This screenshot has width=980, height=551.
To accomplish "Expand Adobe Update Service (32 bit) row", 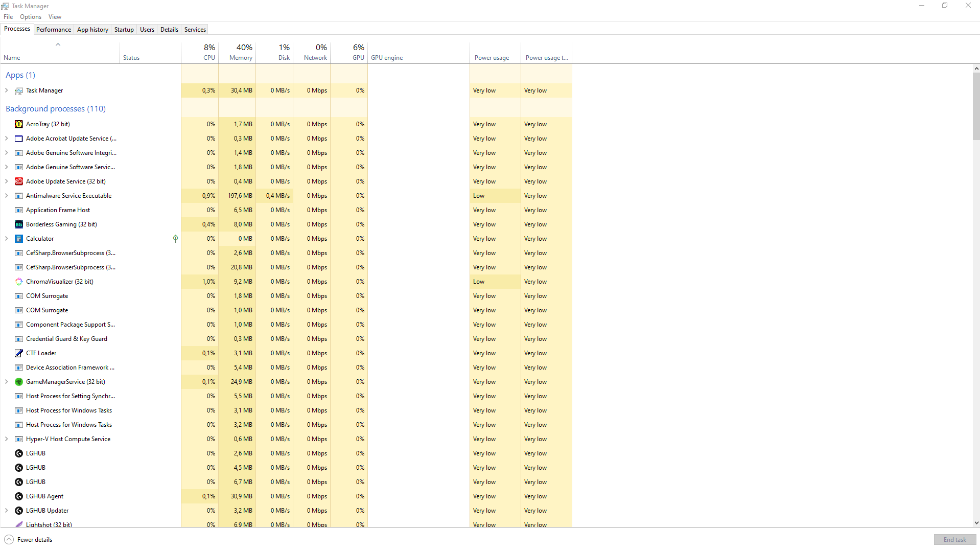I will (x=7, y=181).
